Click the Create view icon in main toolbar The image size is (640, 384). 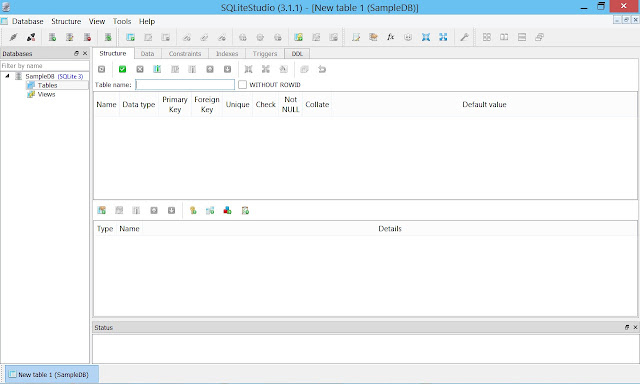[298, 37]
